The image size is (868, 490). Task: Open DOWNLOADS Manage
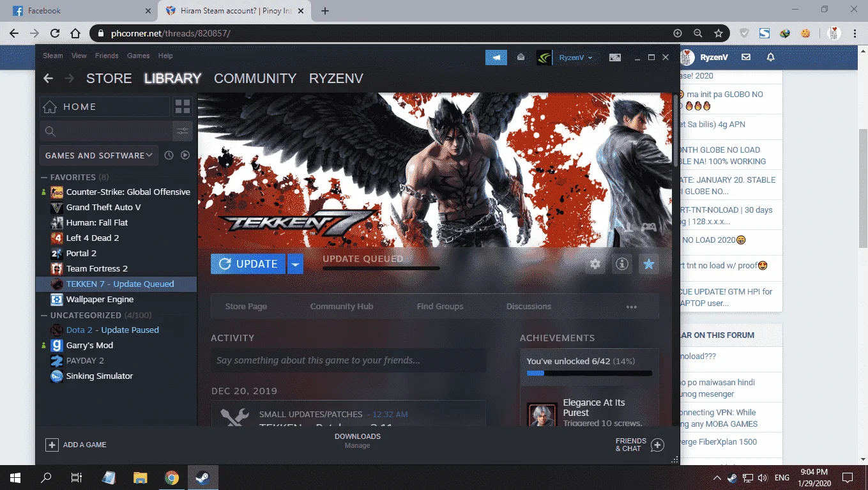coord(357,441)
